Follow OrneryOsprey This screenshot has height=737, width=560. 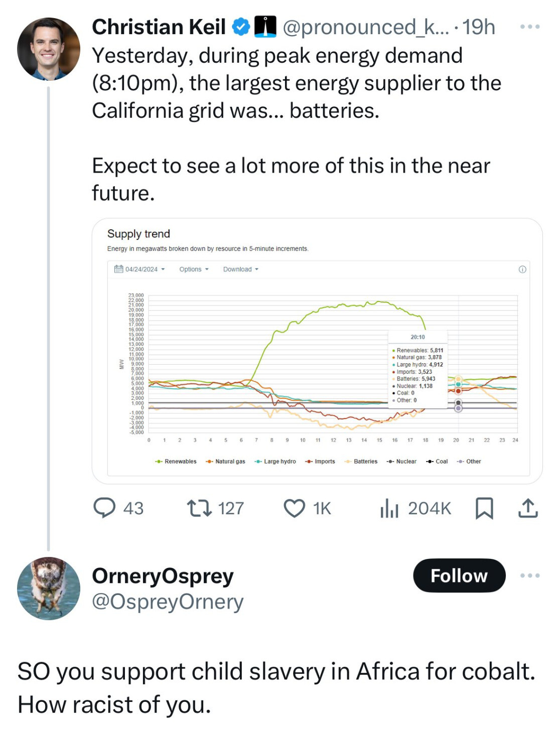(x=459, y=575)
